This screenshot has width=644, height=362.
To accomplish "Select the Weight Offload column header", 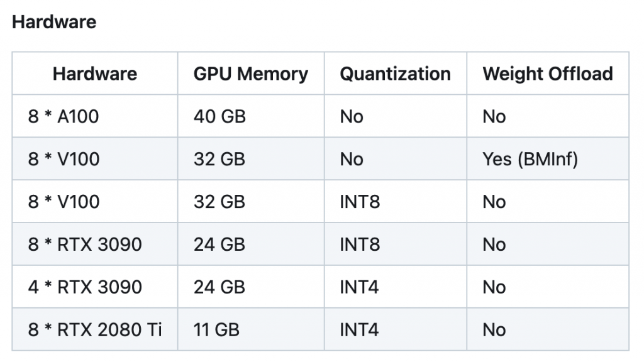I will [548, 74].
